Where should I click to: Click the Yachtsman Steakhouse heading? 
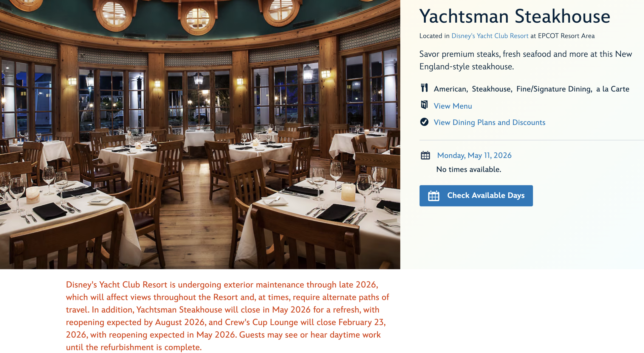coord(514,16)
